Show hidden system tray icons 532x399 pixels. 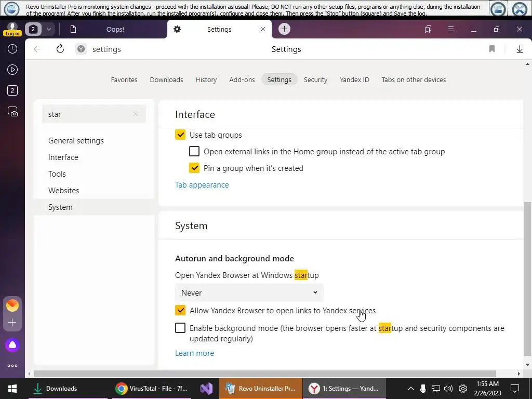pyautogui.click(x=410, y=389)
